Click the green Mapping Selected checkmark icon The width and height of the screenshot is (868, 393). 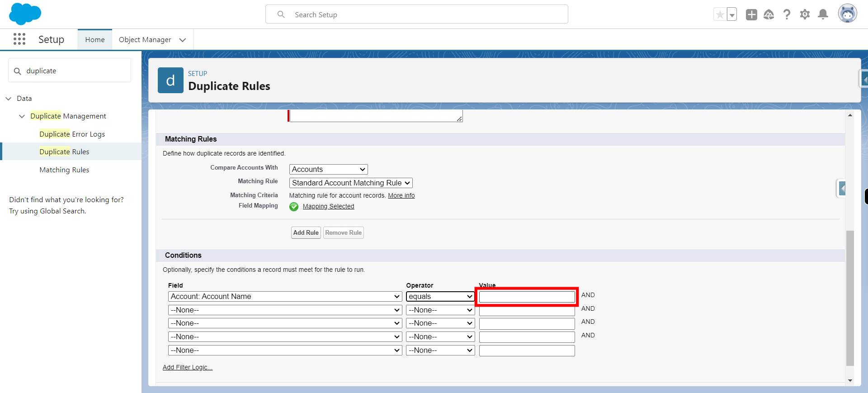click(x=294, y=207)
